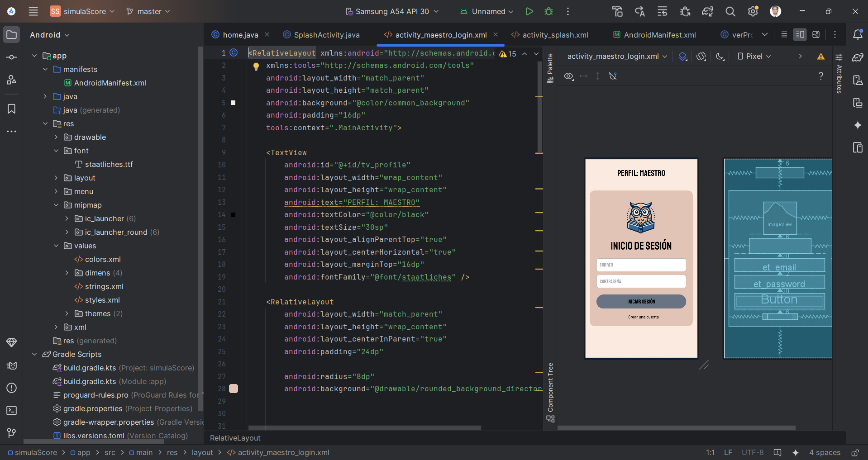This screenshot has height=460, width=868.
Task: Switch editor to Design-only view
Action: point(816,34)
